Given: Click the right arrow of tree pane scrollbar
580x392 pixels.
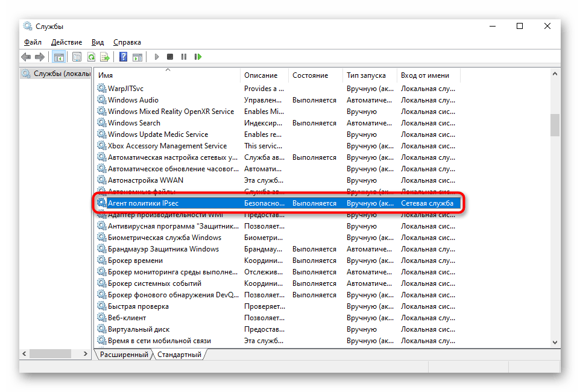Looking at the screenshot, I should 86,354.
